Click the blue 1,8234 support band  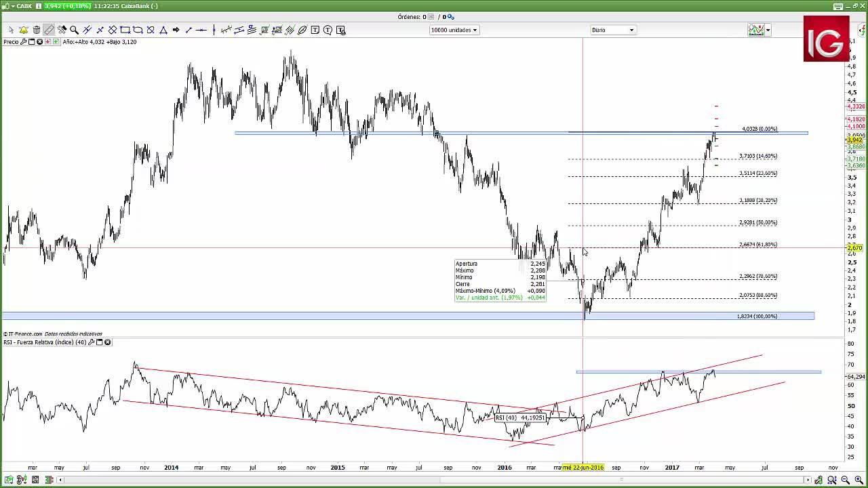408,316
